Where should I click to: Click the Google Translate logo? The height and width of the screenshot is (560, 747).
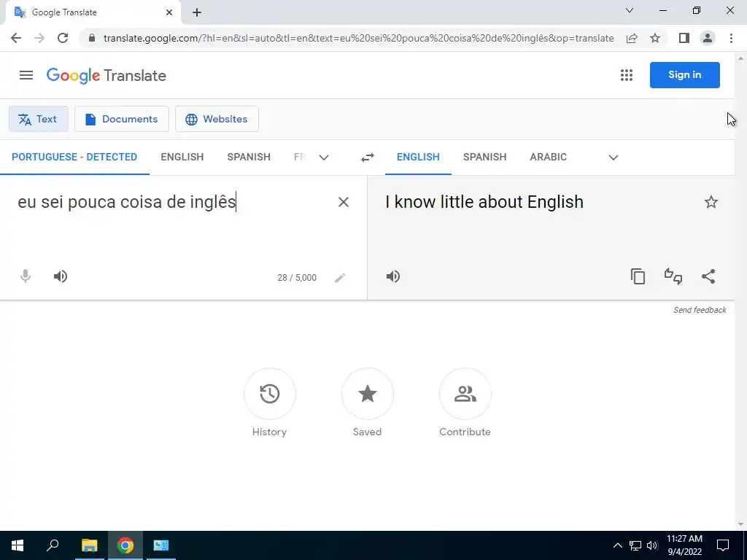pyautogui.click(x=107, y=75)
